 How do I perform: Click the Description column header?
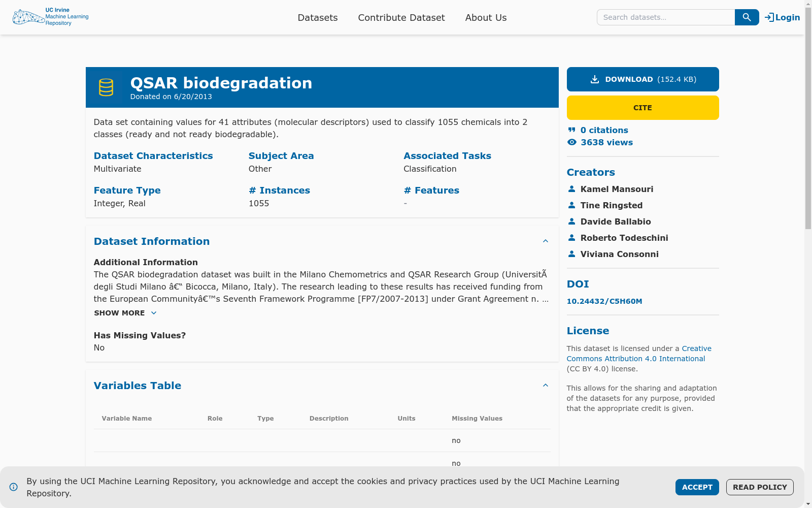click(x=329, y=419)
